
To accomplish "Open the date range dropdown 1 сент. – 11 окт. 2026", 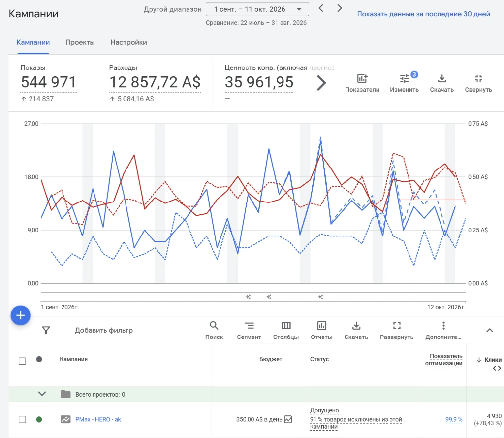I will click(x=257, y=9).
